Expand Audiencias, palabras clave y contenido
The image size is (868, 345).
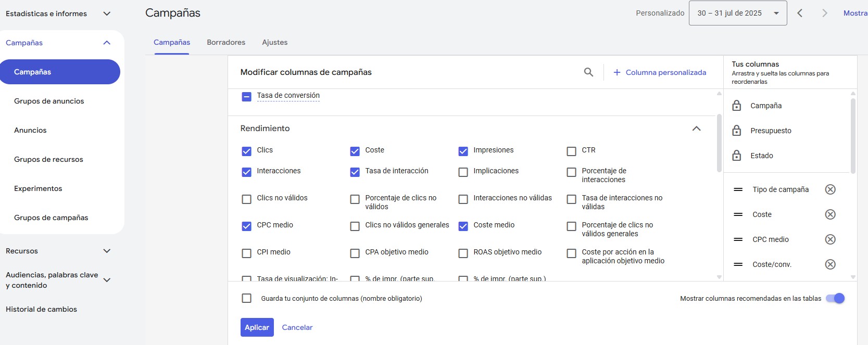pyautogui.click(x=107, y=280)
